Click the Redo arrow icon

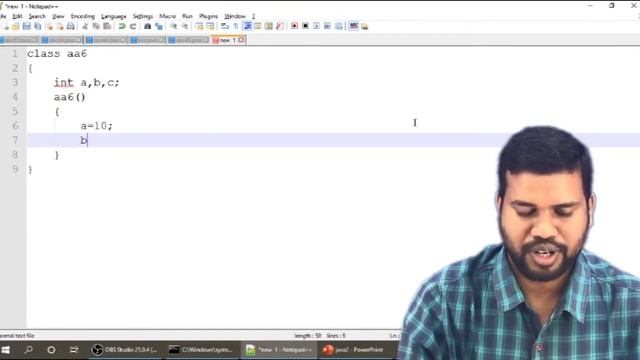tap(133, 27)
